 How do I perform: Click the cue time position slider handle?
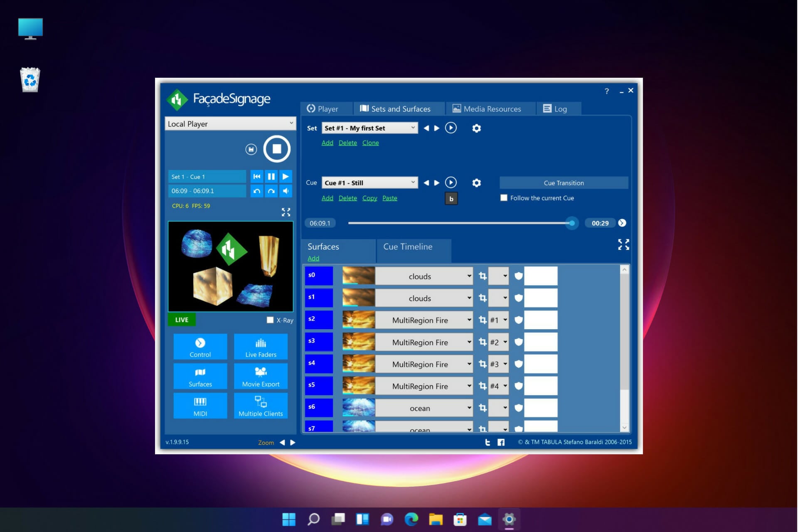572,223
